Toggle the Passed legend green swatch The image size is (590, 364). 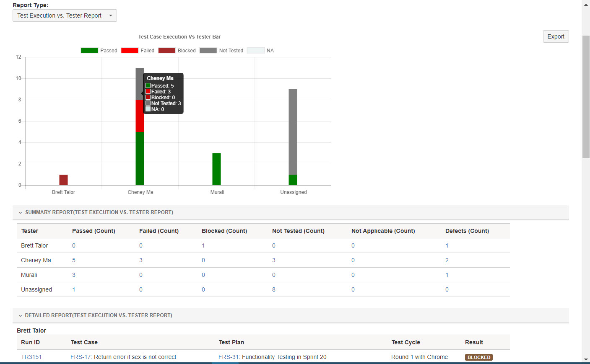(89, 50)
